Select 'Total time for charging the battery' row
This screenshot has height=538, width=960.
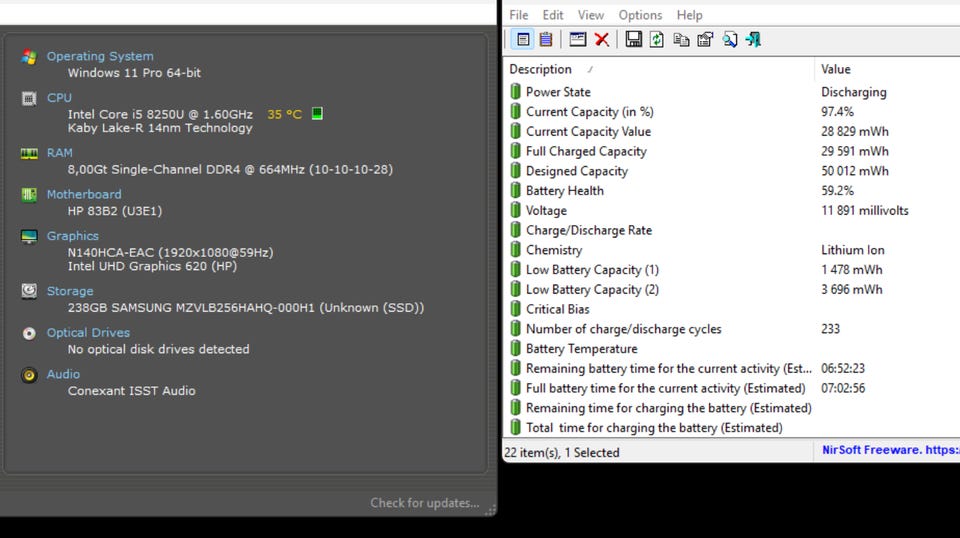click(732, 428)
